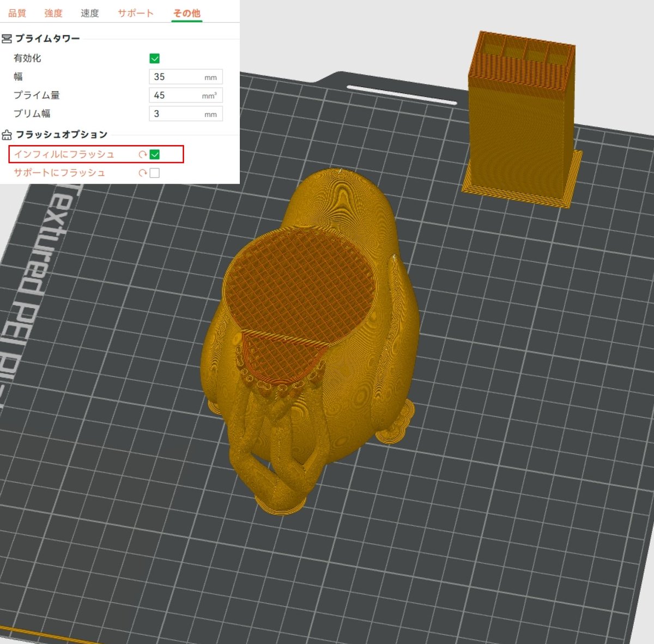654x644 pixels.
Task: Edit the 幅 value field showing 35
Action: (x=186, y=77)
